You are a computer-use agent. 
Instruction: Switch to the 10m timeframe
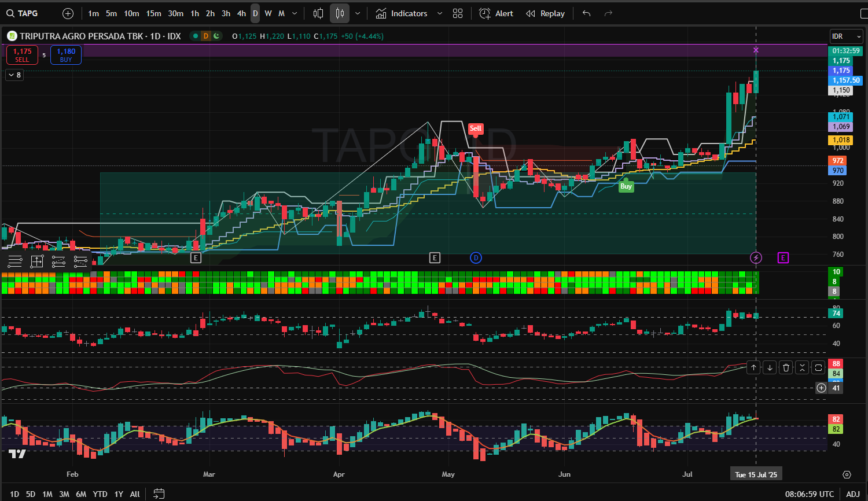click(x=131, y=13)
